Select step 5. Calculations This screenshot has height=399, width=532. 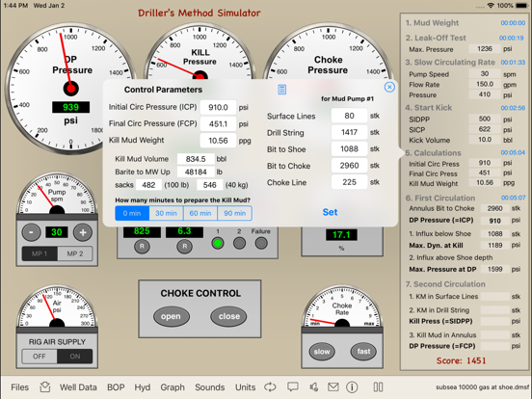point(433,153)
